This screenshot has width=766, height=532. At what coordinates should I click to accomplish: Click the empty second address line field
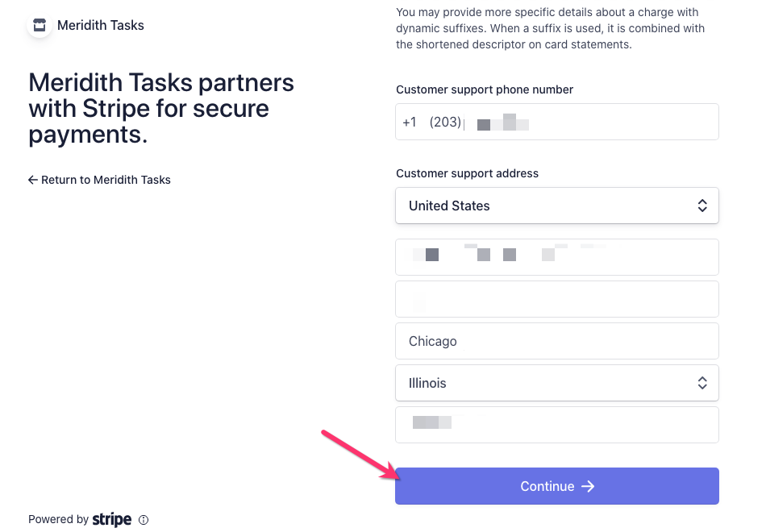coord(556,299)
